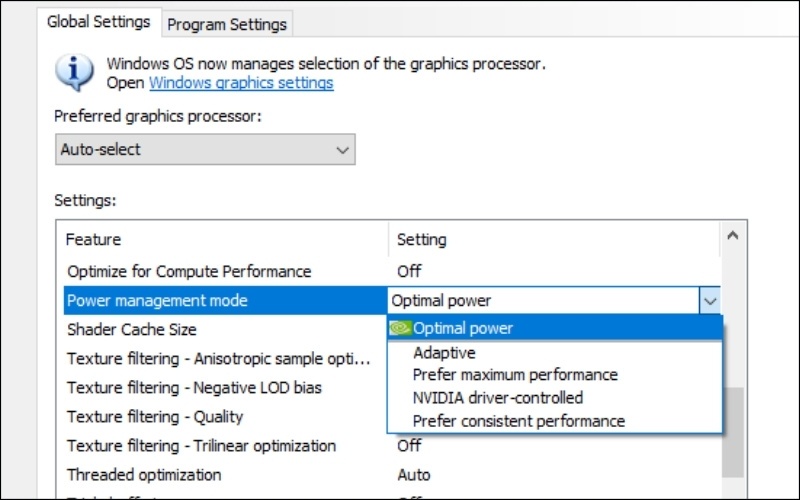
Task: Click the Texture filtering - Negative LOD bias row
Action: pos(194,388)
